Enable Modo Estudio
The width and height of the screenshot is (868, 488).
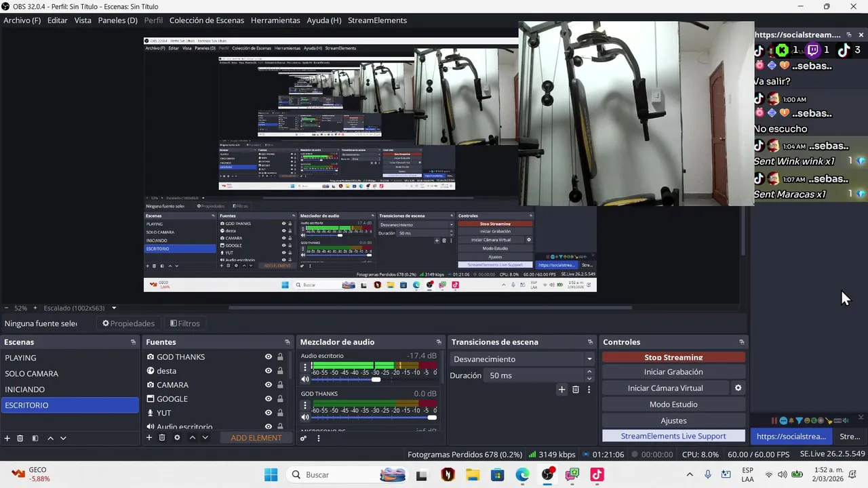coord(673,405)
